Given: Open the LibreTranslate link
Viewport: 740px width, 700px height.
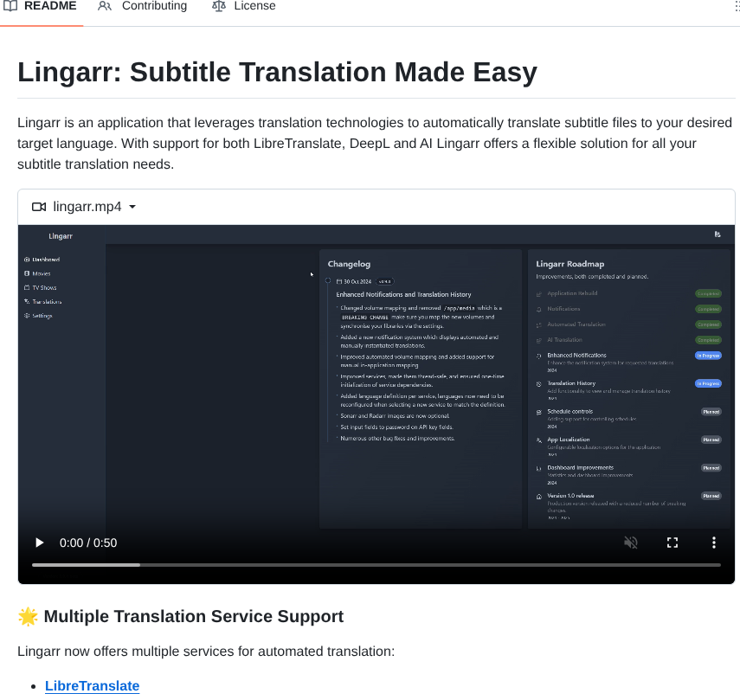Looking at the screenshot, I should 92,685.
